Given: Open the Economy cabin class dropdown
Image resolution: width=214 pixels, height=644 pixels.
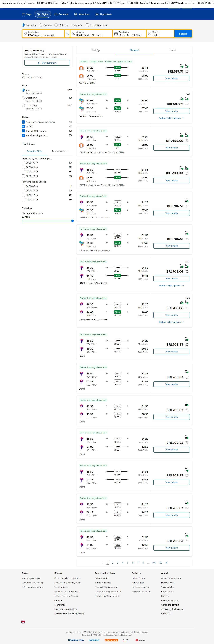Looking at the screenshot, I should pyautogui.click(x=76, y=25).
